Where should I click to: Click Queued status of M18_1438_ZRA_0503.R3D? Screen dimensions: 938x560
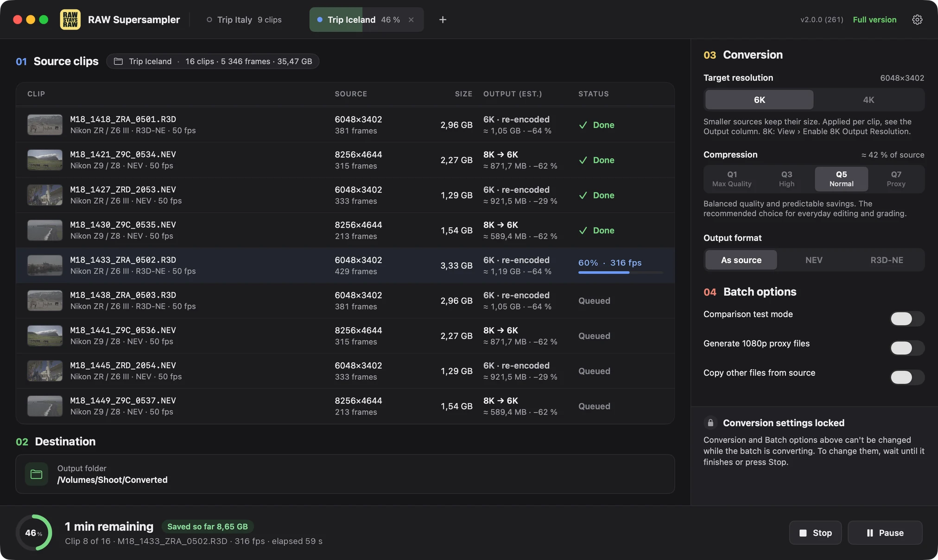(x=594, y=301)
